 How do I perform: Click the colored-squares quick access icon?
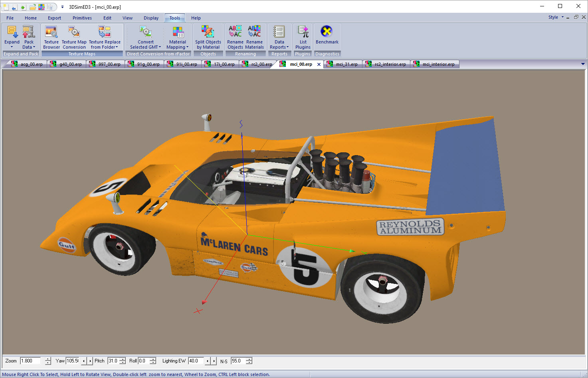click(42, 7)
